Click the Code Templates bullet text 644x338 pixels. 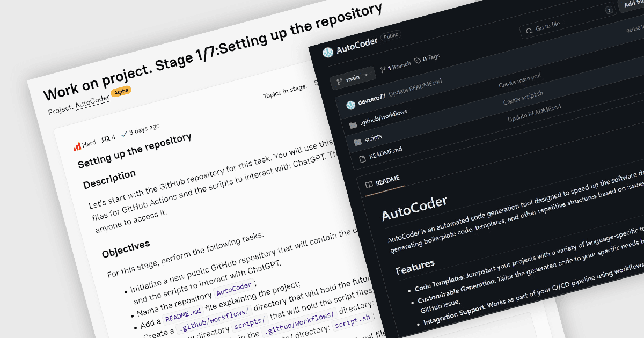coord(439,284)
